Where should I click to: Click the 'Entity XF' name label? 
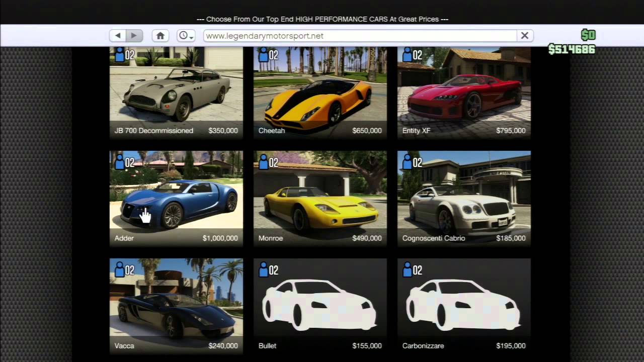click(417, 131)
